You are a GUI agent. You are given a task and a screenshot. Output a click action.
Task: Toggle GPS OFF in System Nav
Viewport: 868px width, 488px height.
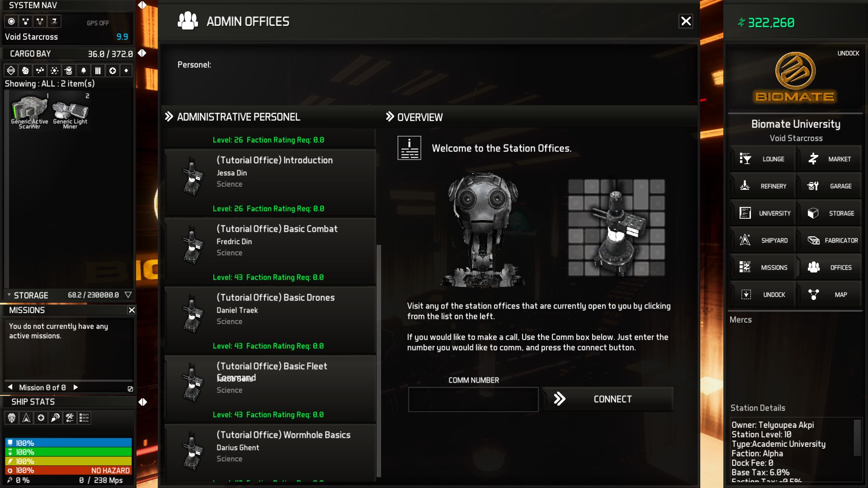(98, 23)
